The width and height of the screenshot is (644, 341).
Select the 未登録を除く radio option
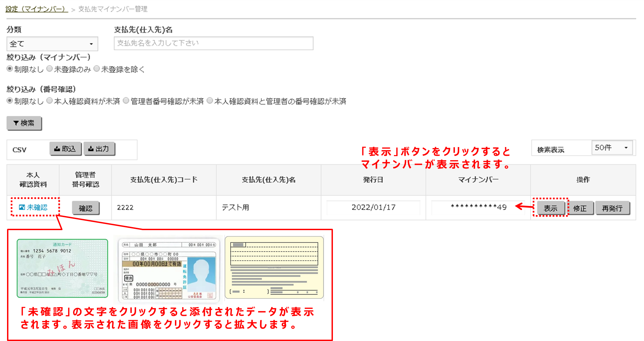pos(97,69)
